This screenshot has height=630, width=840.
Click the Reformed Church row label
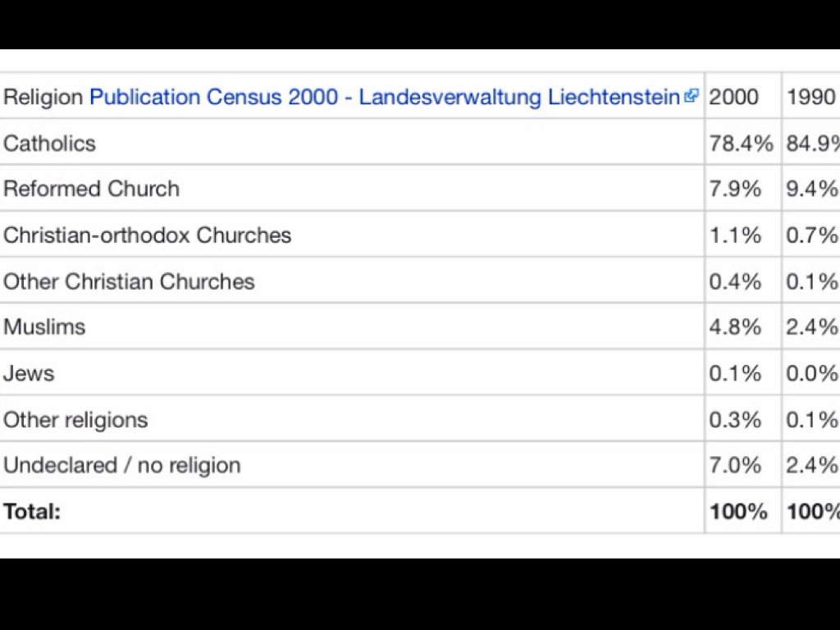click(91, 189)
